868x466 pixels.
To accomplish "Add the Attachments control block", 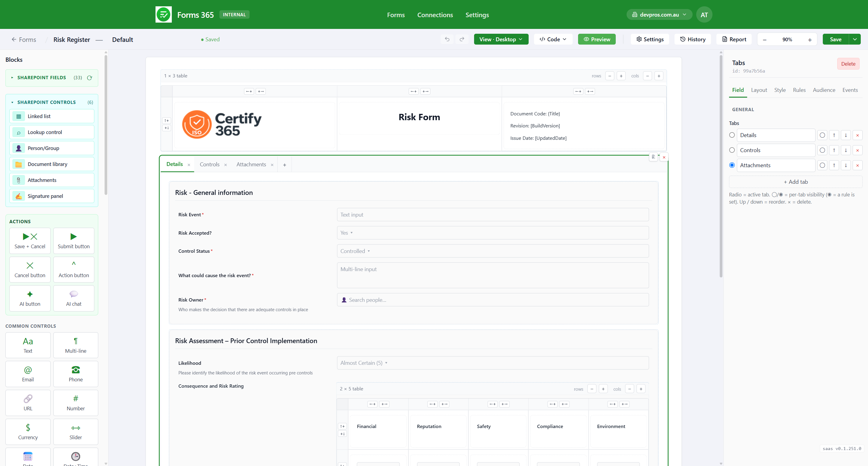I will (x=52, y=180).
